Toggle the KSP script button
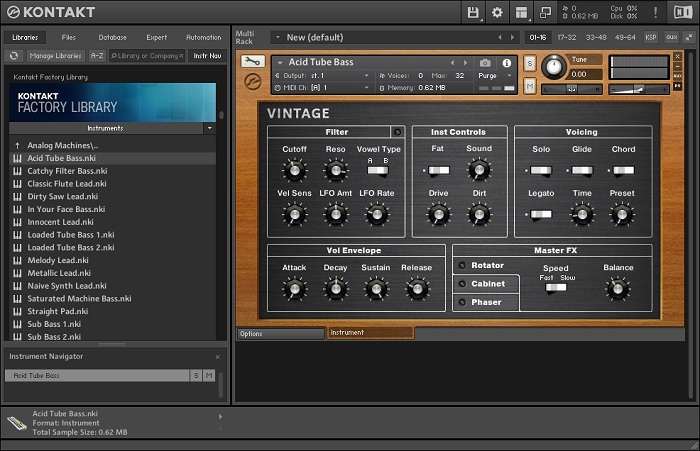Image resolution: width=700 pixels, height=451 pixels. click(651, 38)
